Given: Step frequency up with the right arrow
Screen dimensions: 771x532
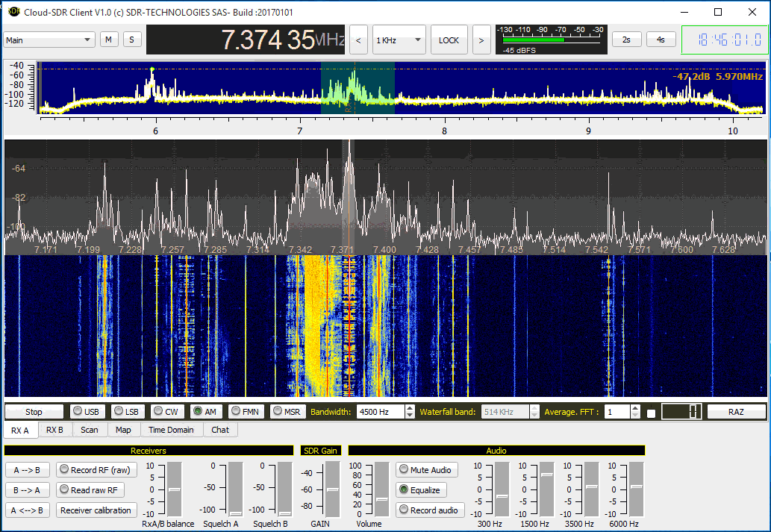Looking at the screenshot, I should (481, 40).
